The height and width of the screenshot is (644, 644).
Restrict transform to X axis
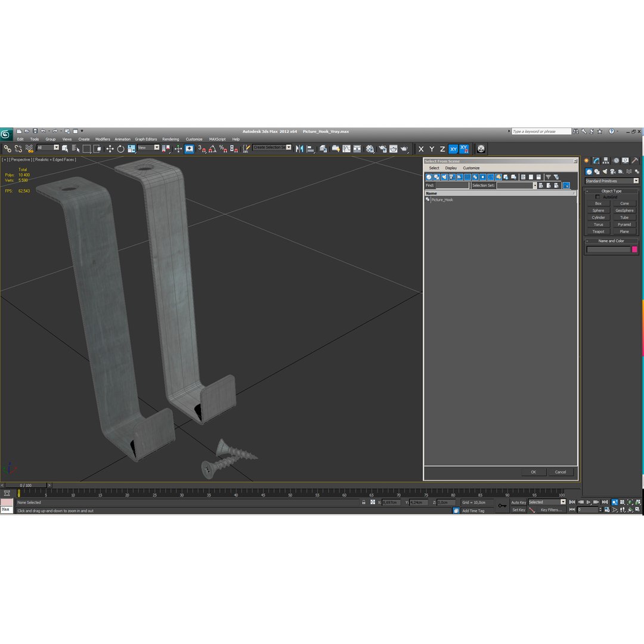pyautogui.click(x=421, y=149)
